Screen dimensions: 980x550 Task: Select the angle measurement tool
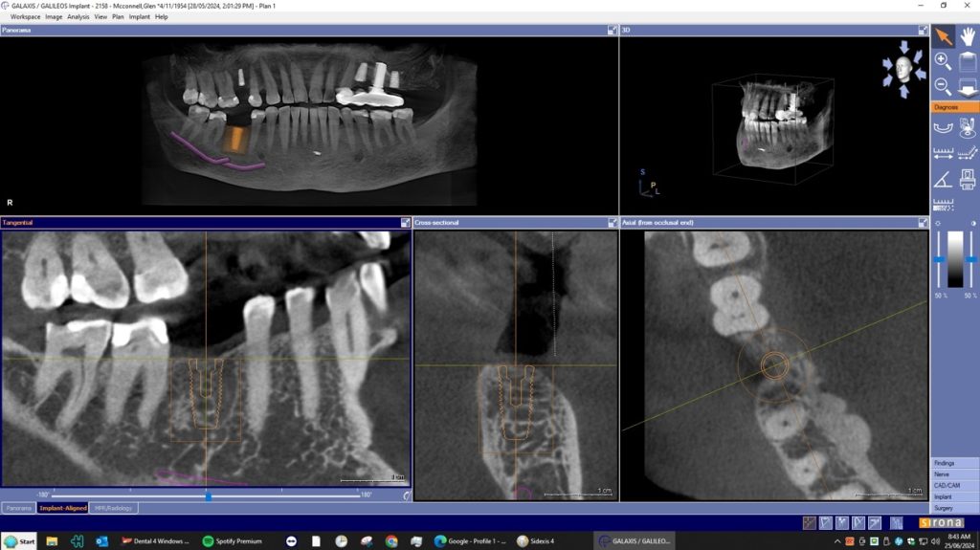click(x=944, y=178)
